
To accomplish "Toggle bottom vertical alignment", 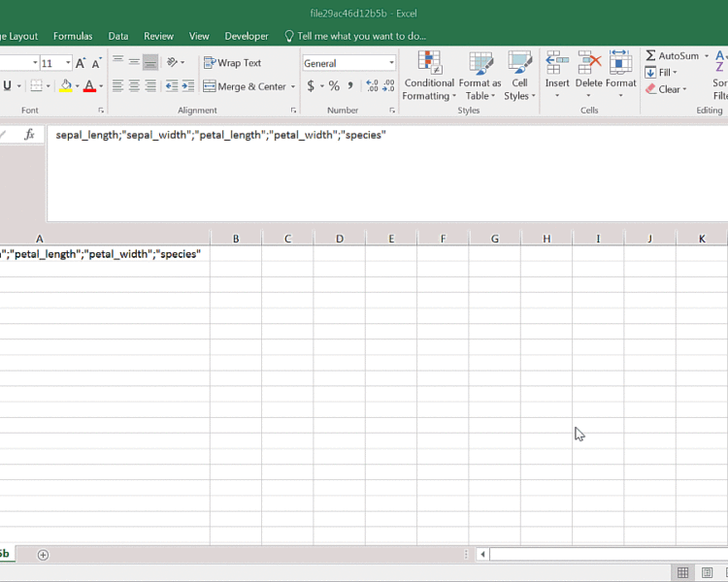I will (x=150, y=63).
